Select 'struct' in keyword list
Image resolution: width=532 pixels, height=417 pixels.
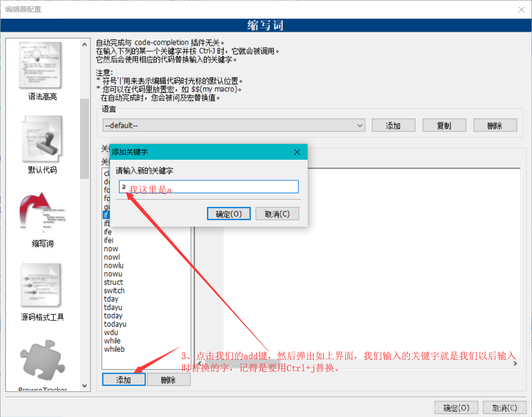click(x=113, y=282)
